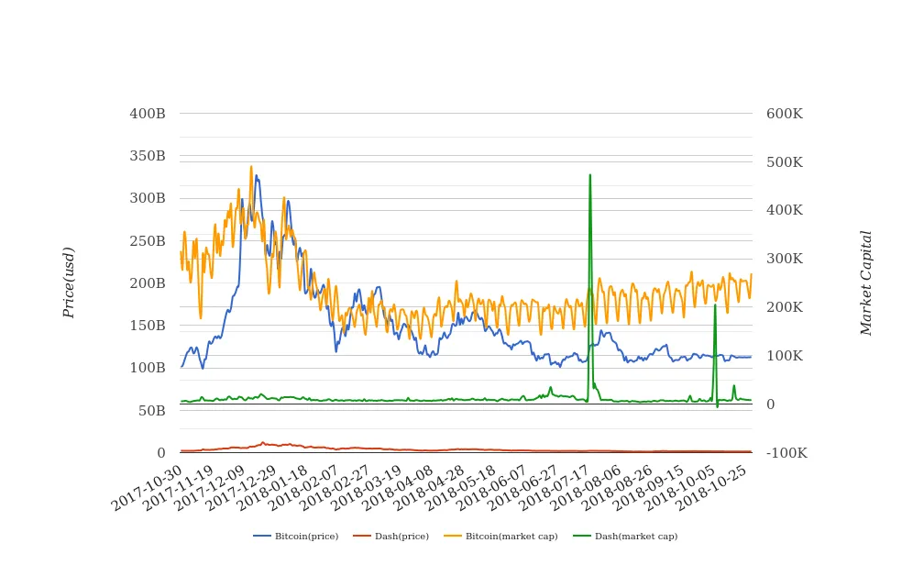Viewport: 924px width, 565px height.
Task: Click the 150B left axis label
Action: pyautogui.click(x=148, y=326)
